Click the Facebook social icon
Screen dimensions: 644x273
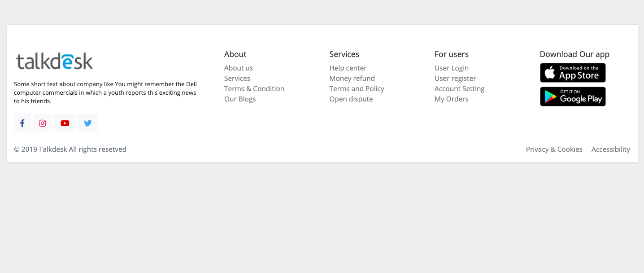(22, 123)
